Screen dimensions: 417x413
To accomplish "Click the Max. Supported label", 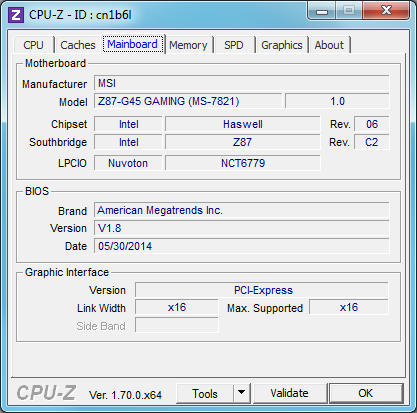I will 265,308.
